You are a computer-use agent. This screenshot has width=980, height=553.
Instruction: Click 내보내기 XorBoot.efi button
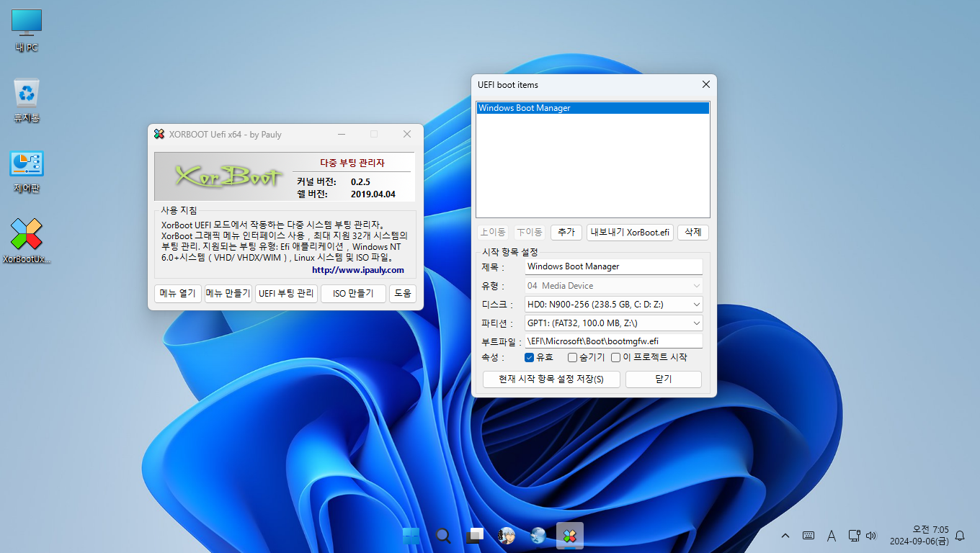click(631, 233)
